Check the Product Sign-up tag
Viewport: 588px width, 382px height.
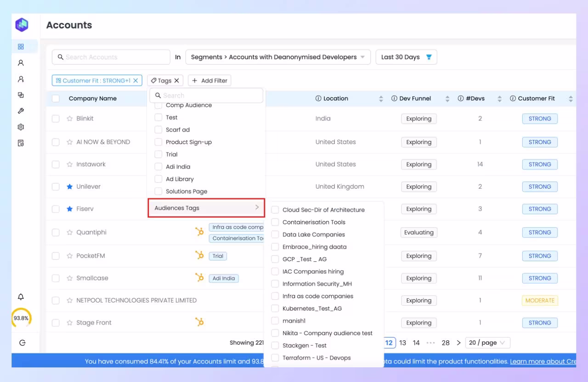(x=158, y=142)
